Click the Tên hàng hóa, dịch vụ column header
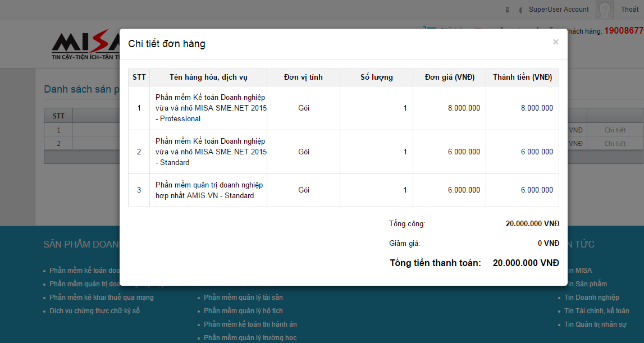 (208, 77)
